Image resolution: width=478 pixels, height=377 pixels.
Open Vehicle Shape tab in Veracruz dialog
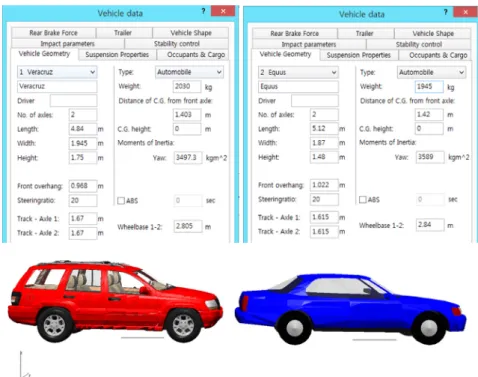tap(191, 33)
